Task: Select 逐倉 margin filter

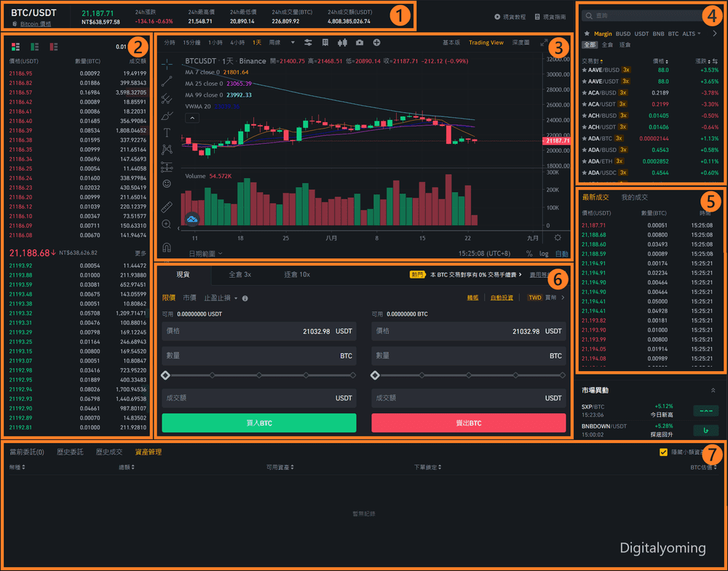Action: pyautogui.click(x=625, y=44)
